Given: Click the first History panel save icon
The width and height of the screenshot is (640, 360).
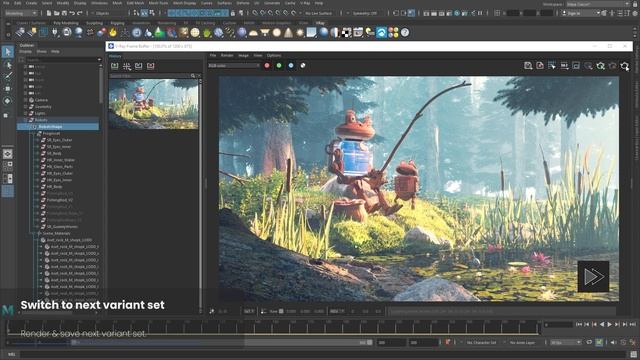Looking at the screenshot, I should (x=115, y=66).
